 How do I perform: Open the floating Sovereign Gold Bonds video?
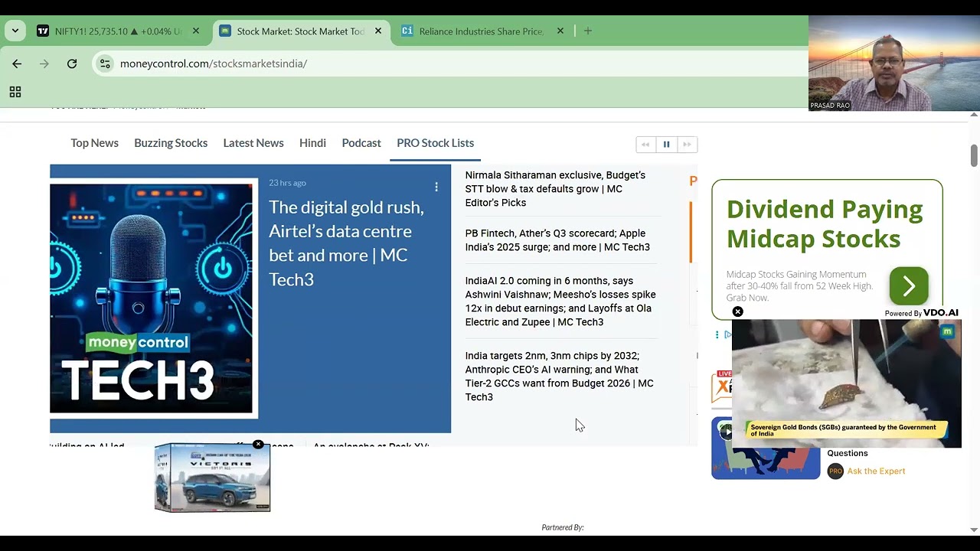846,383
